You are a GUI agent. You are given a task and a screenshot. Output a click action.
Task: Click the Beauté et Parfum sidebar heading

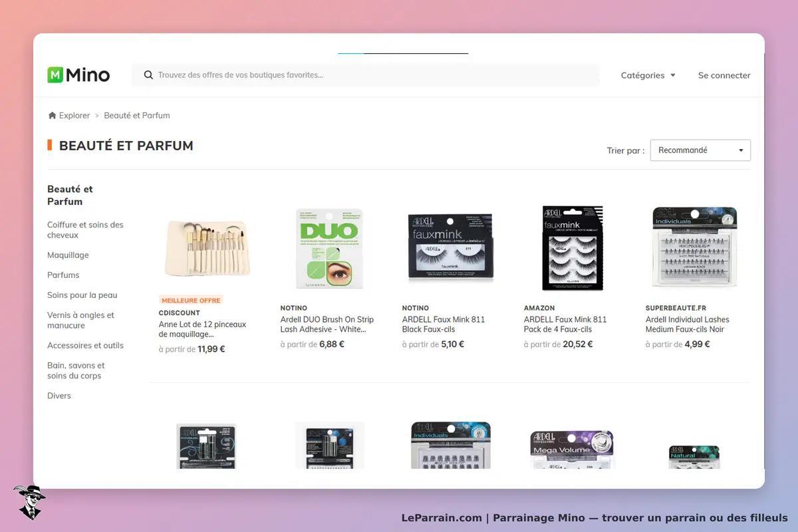[x=70, y=196]
